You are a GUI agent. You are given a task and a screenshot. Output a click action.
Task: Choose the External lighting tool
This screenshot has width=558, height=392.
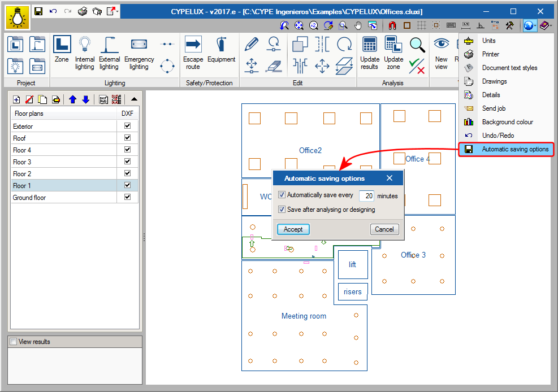click(109, 51)
